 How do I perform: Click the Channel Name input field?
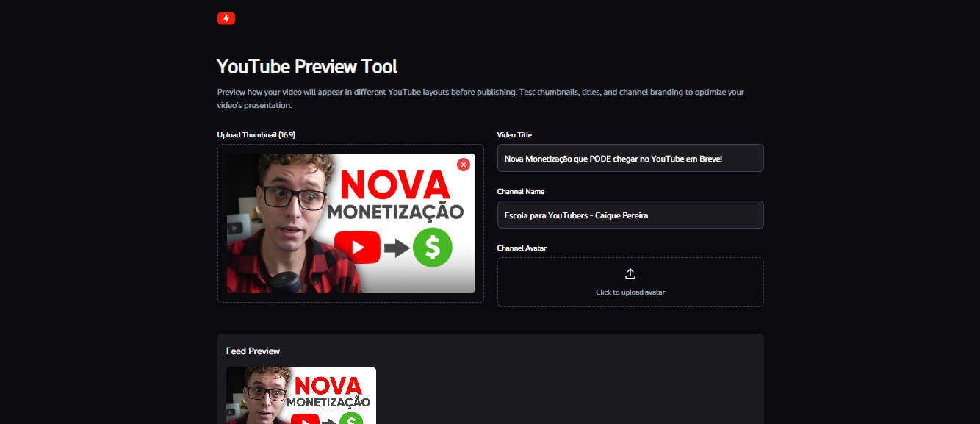[630, 215]
